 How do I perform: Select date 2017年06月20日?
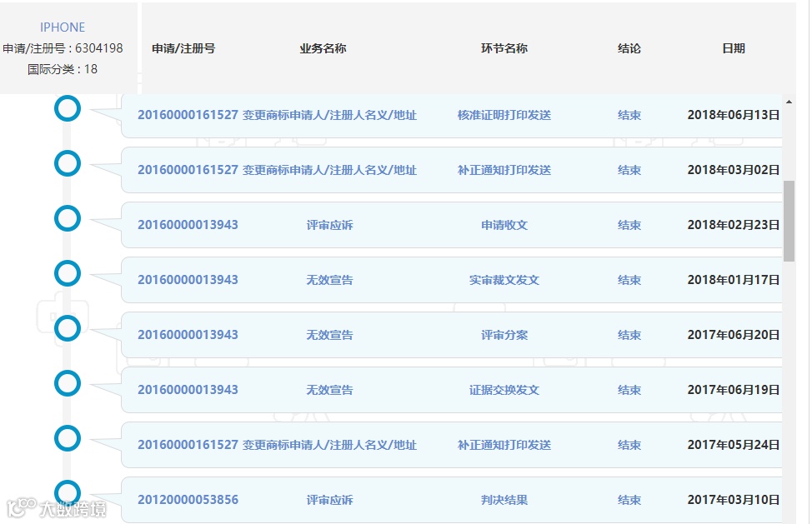click(734, 335)
